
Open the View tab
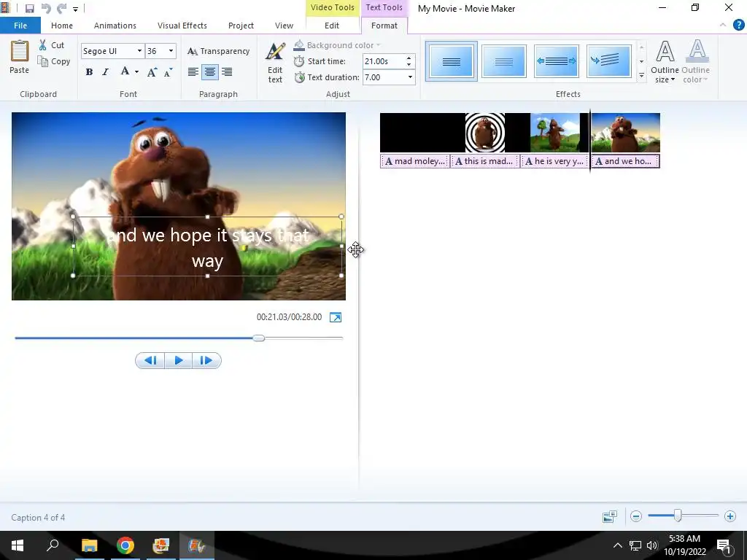pos(284,26)
